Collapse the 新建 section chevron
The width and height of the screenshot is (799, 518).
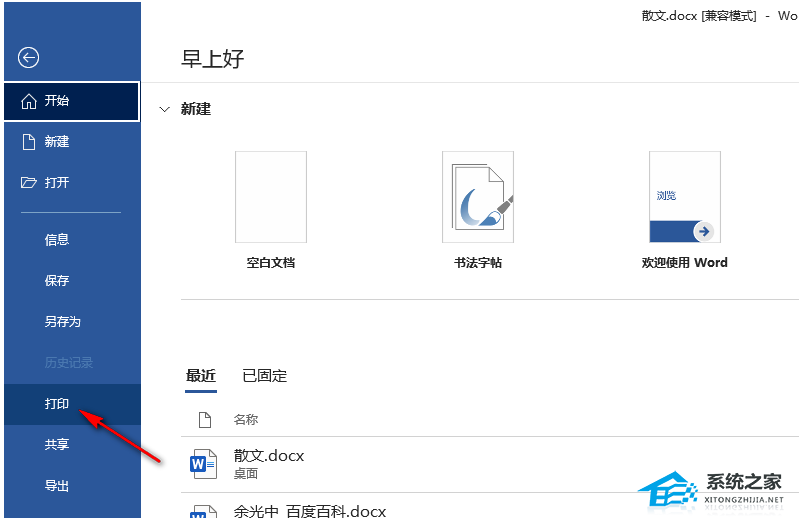[165, 109]
